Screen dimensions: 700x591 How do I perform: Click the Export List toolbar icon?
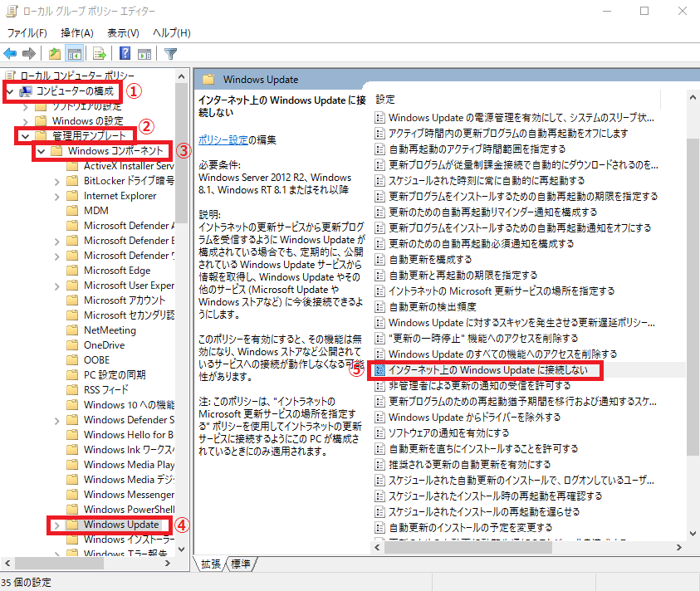(99, 54)
